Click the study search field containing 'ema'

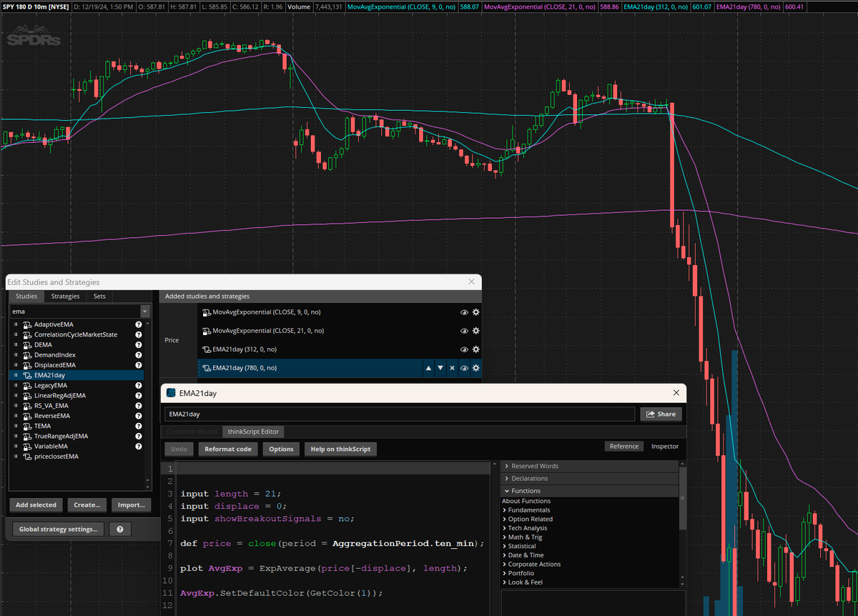tap(75, 312)
